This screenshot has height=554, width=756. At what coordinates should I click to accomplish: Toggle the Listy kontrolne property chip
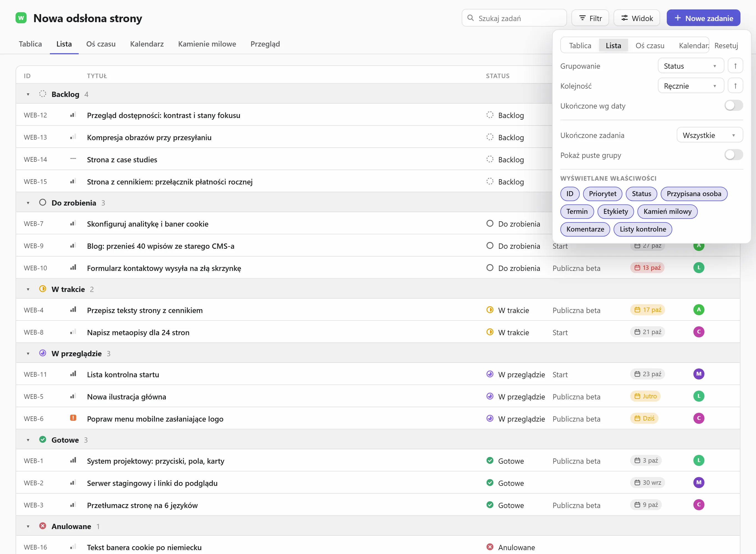(643, 229)
